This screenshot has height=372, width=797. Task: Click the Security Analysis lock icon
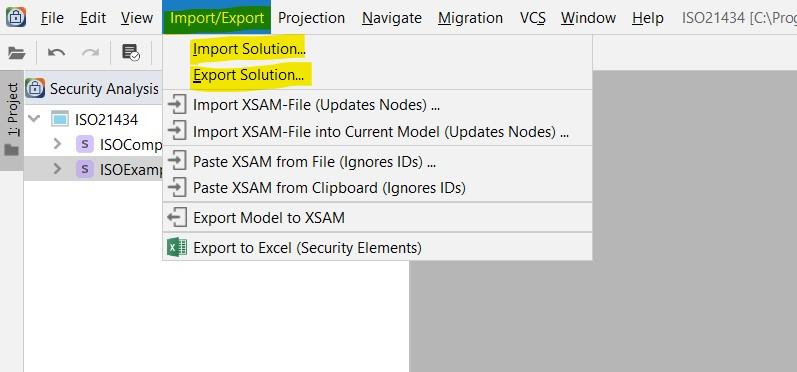pos(35,88)
